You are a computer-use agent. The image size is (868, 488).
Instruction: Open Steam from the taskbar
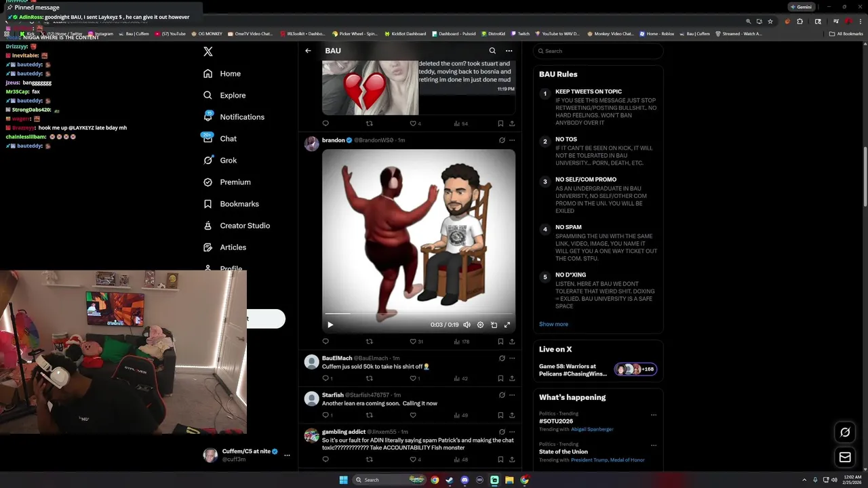coord(450,480)
